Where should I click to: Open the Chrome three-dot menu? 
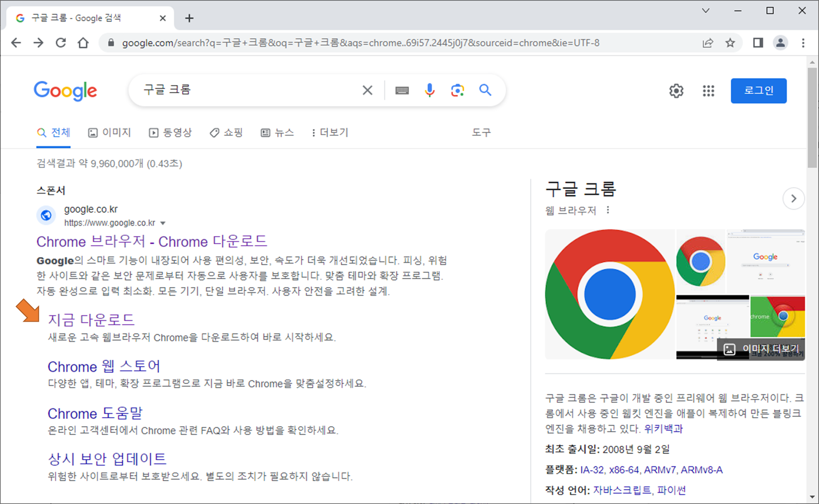pos(803,43)
